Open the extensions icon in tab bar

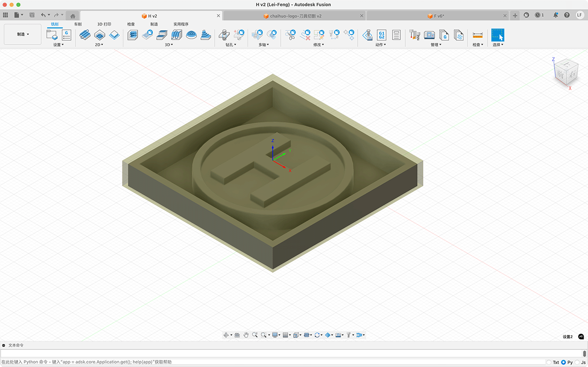tap(526, 15)
